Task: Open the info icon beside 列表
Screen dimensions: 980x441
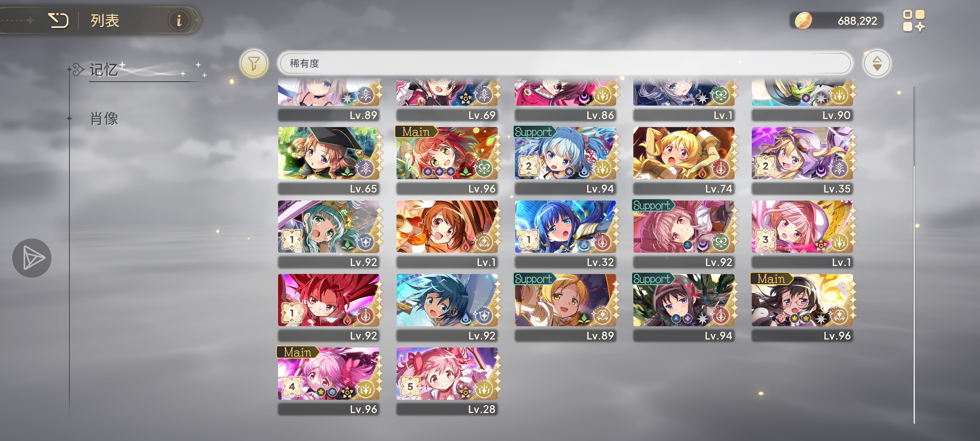Action: [179, 20]
